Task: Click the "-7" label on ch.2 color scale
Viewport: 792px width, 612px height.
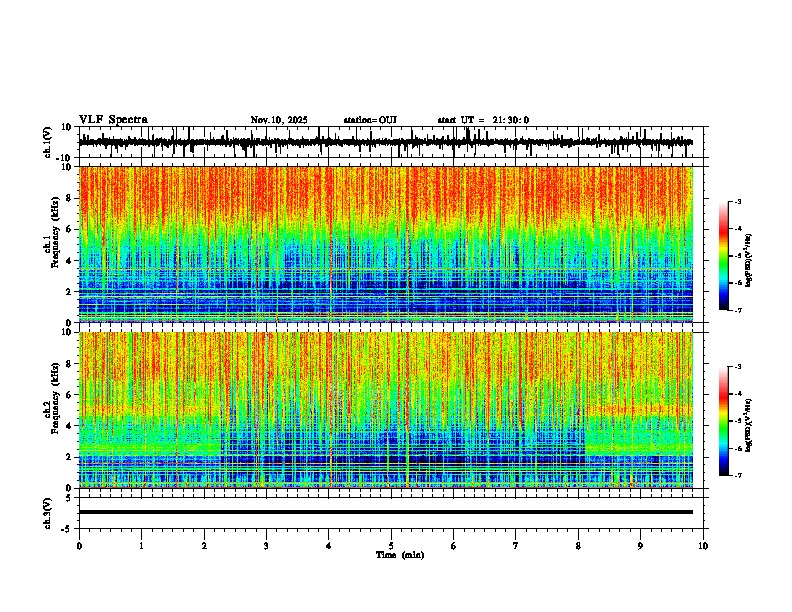Action: (x=737, y=476)
